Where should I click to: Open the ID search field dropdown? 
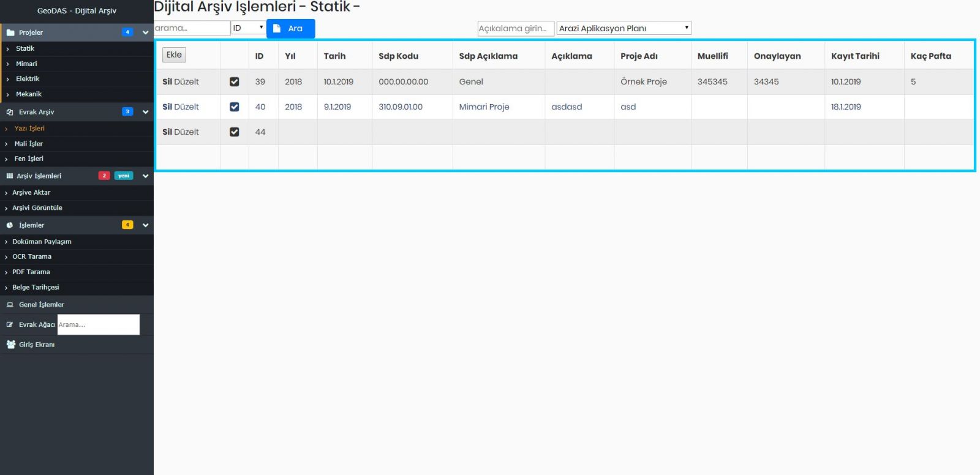click(248, 28)
